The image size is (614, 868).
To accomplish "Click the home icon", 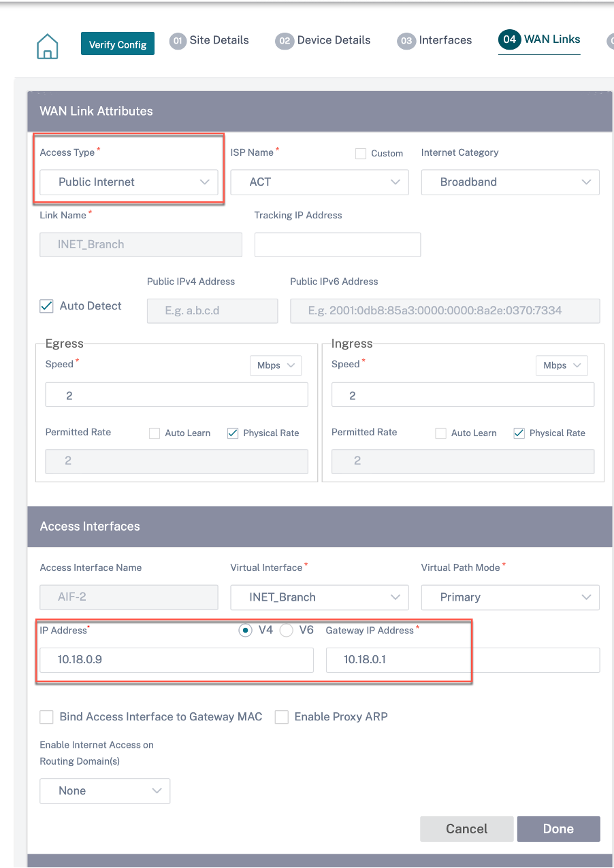I will [x=47, y=46].
